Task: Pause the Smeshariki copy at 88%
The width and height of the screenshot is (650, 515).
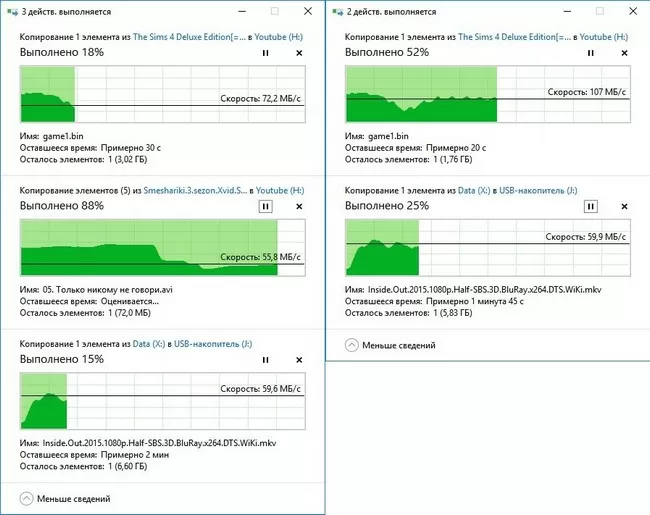Action: click(265, 206)
